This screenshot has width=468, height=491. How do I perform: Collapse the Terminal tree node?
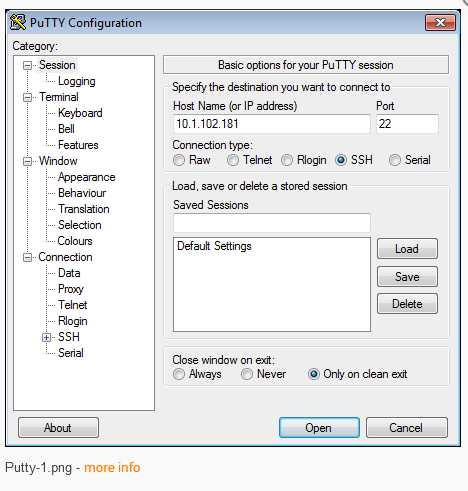coord(27,97)
